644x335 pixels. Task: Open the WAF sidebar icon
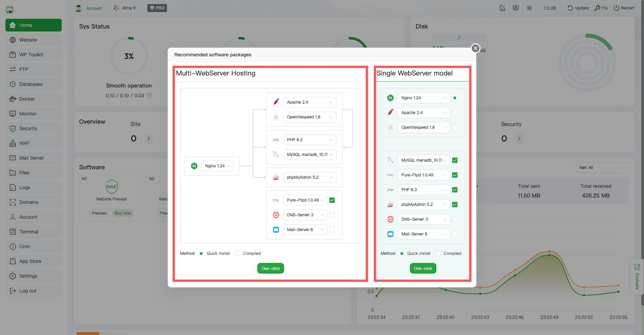[13, 143]
